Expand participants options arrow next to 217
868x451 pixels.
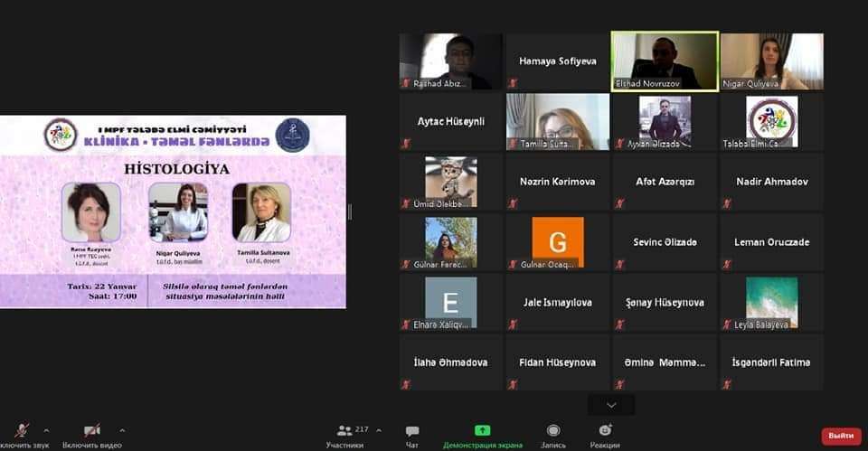tap(379, 430)
